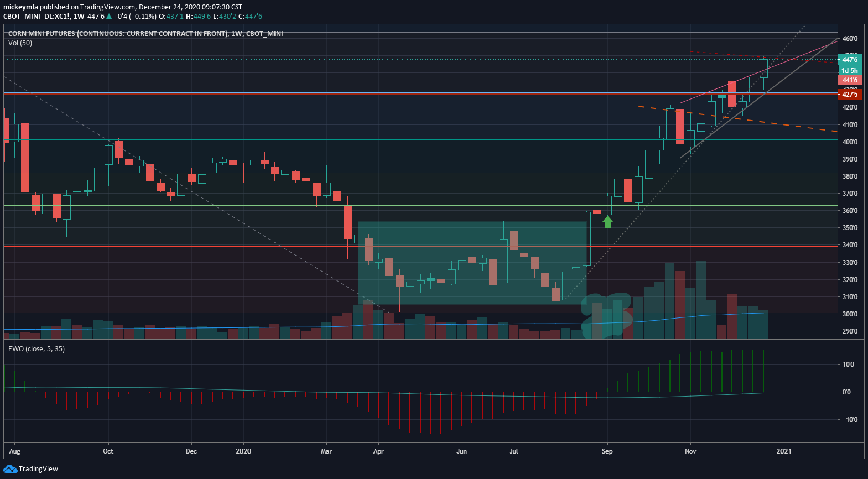The width and height of the screenshot is (868, 479).
Task: Click the '2021' time axis label
Action: coord(784,451)
